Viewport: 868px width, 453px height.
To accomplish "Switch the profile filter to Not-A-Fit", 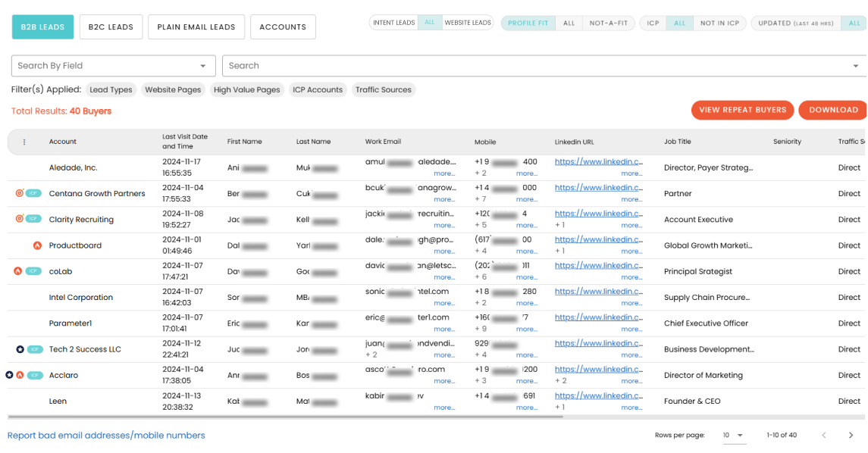I will coord(608,23).
